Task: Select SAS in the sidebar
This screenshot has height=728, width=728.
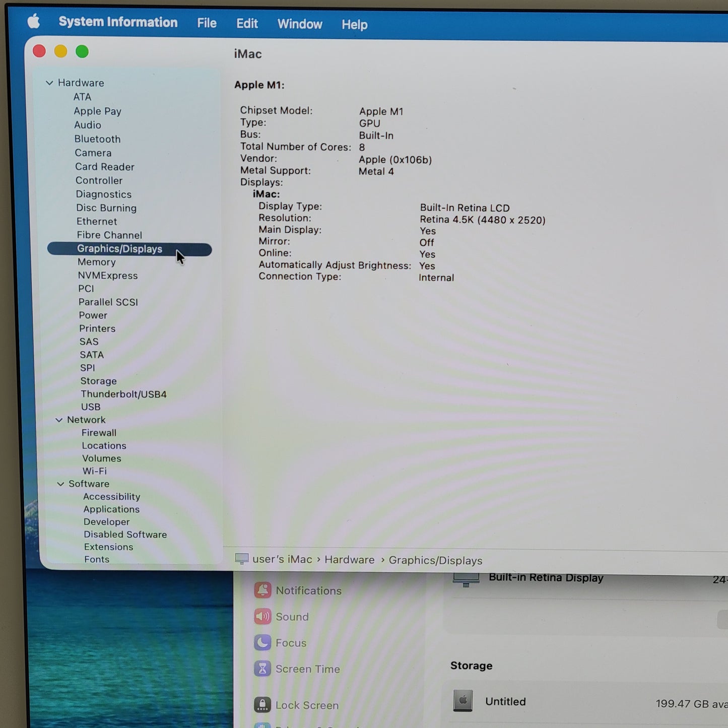Action: pos(89,342)
